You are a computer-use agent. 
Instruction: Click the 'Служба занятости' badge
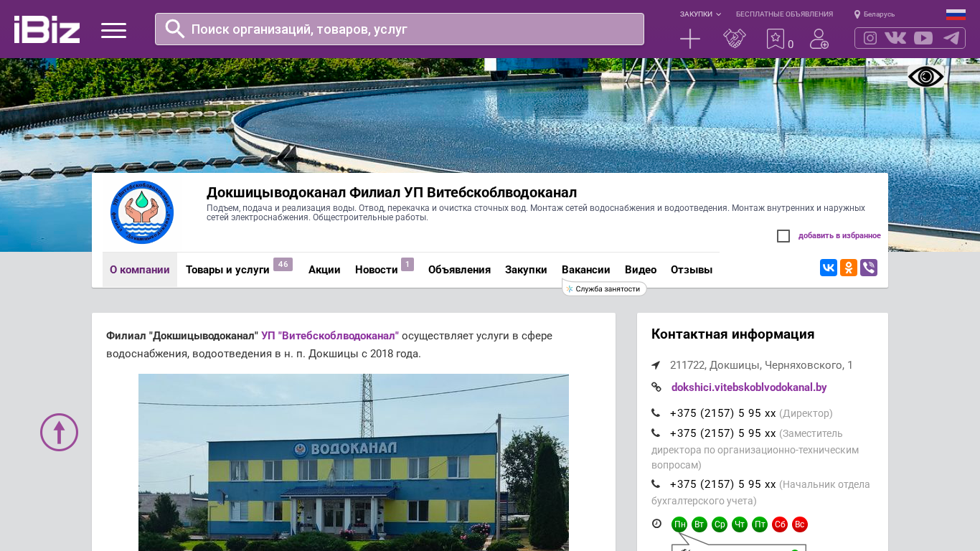pyautogui.click(x=604, y=288)
